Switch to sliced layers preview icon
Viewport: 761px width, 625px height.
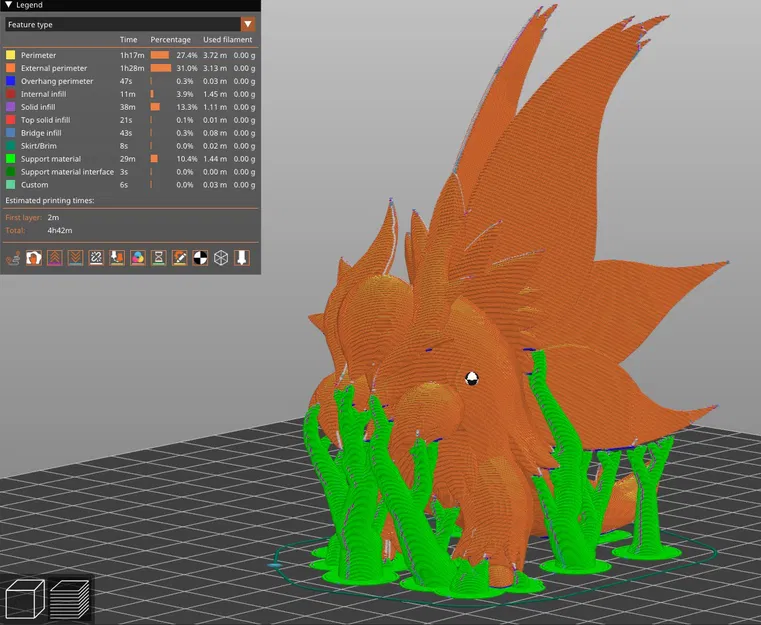69,599
